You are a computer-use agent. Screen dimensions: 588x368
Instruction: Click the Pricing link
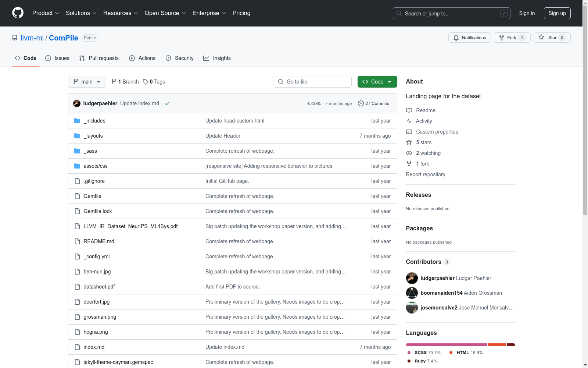[x=241, y=13]
